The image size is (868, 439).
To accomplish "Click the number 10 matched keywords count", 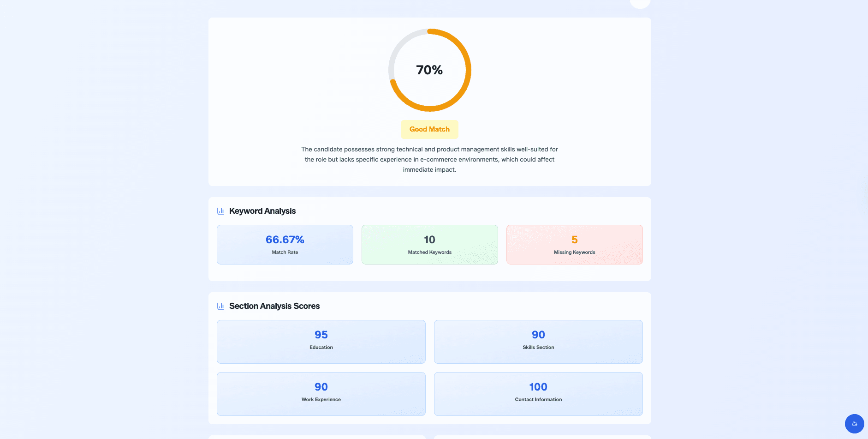I will (429, 240).
